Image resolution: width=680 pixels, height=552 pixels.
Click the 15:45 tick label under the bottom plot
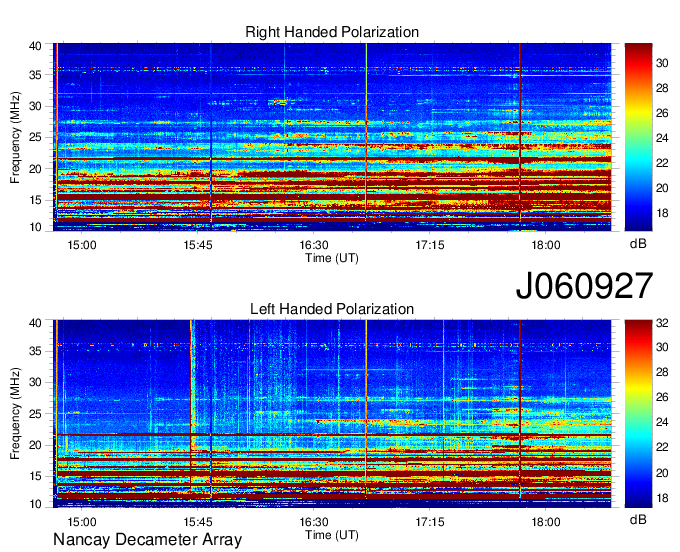(198, 522)
